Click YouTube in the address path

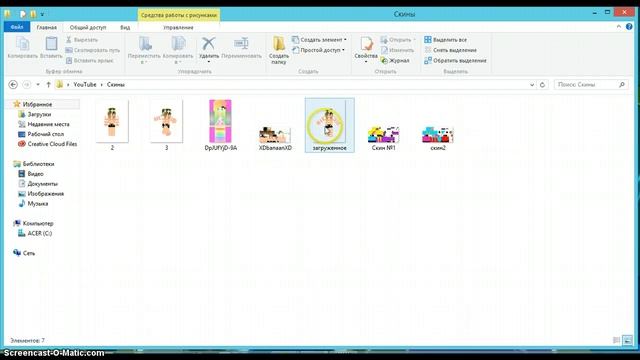[85, 84]
